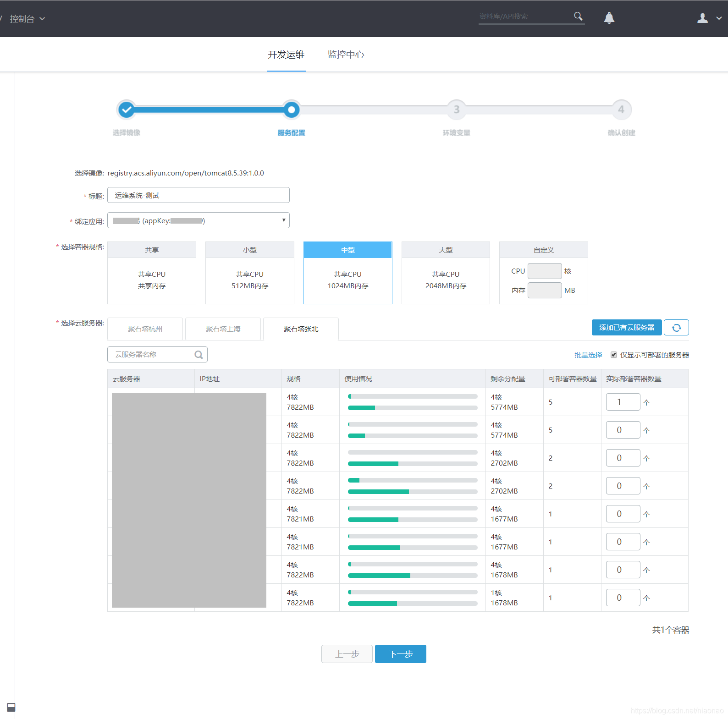Select the 小型 512MB container spec
This screenshot has height=719, width=728.
point(250,273)
